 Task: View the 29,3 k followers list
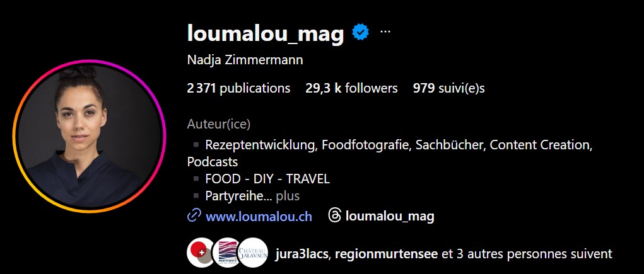[x=351, y=88]
